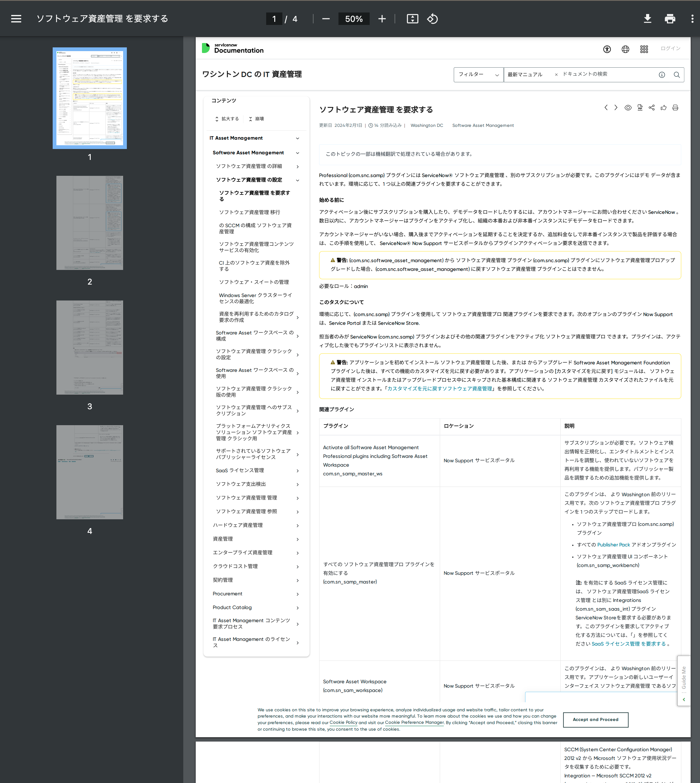Image resolution: width=700 pixels, height=783 pixels.
Task: Select page 1 thumbnail
Action: pos(90,98)
